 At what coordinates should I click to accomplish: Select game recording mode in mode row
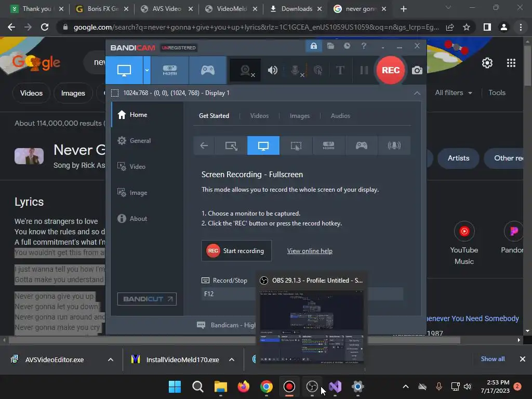click(x=362, y=145)
